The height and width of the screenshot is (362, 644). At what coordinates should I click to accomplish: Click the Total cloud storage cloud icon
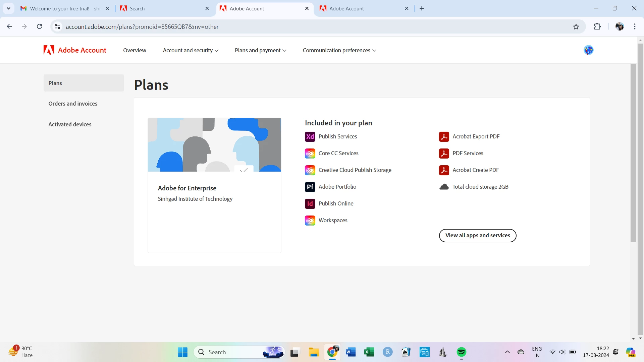444,187
